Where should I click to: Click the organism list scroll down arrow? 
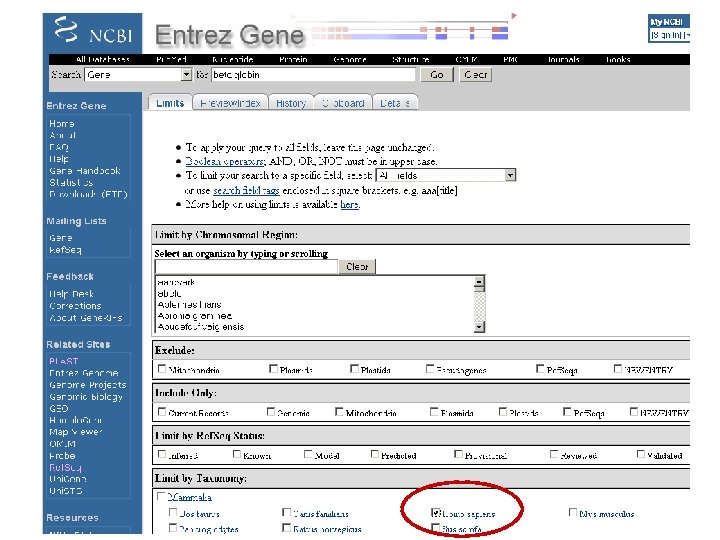pyautogui.click(x=479, y=327)
